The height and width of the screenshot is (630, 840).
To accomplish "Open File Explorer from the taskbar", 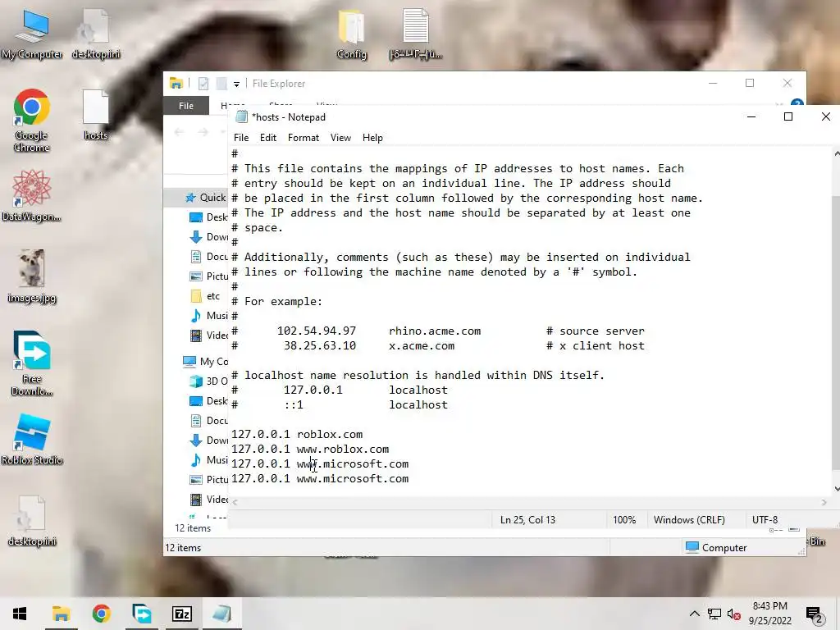I will click(61, 614).
